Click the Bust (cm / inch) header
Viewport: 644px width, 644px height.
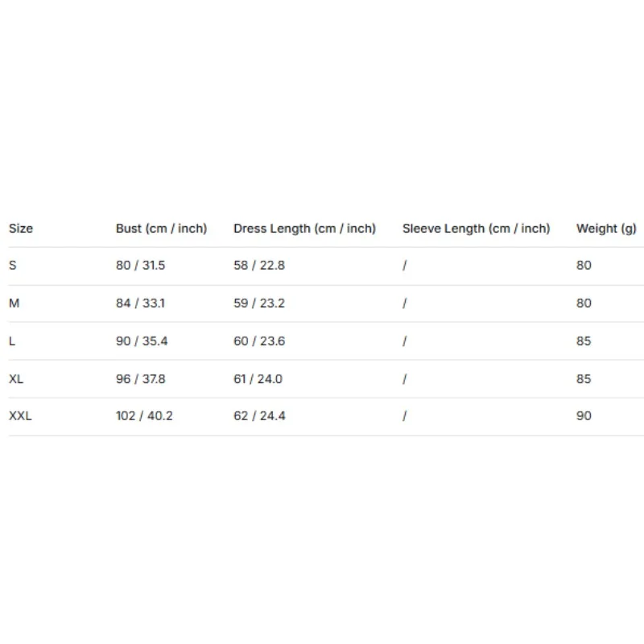[x=162, y=229]
